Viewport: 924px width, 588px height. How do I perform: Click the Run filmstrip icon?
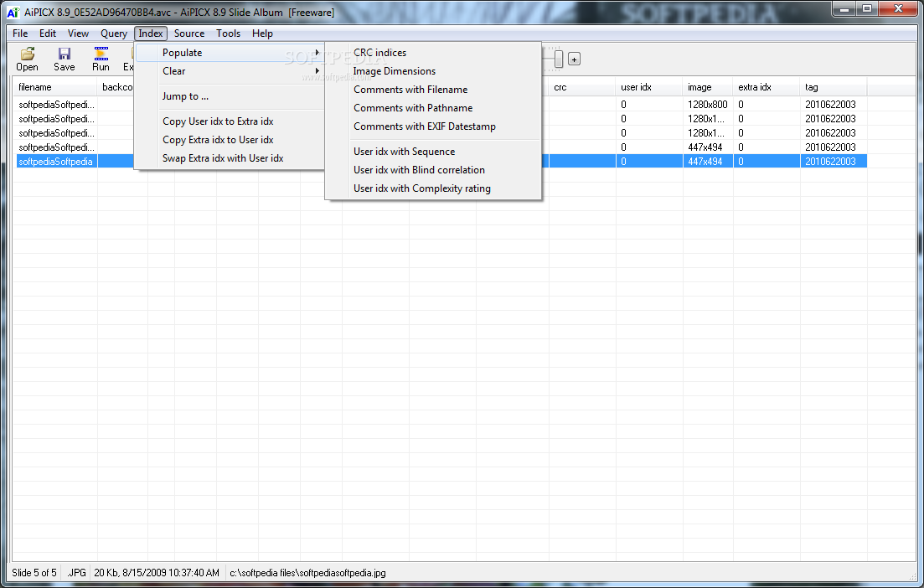pos(101,54)
